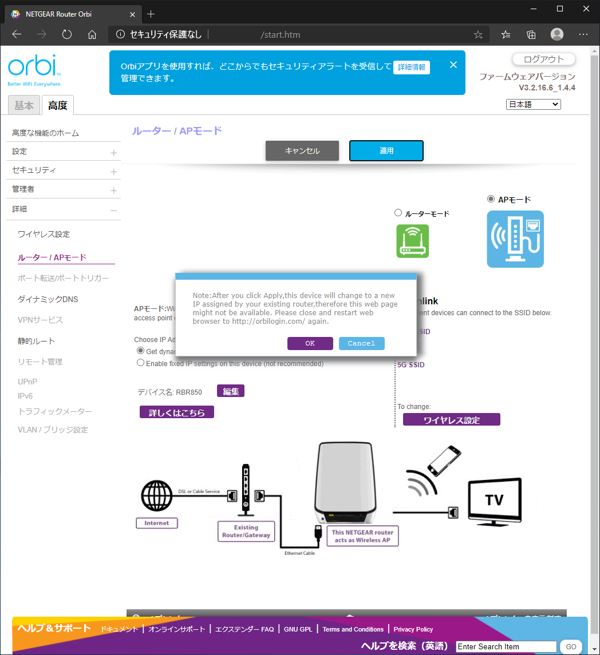Image resolution: width=600 pixels, height=655 pixels.
Task: Click the browser forward arrow
Action: [x=42, y=34]
